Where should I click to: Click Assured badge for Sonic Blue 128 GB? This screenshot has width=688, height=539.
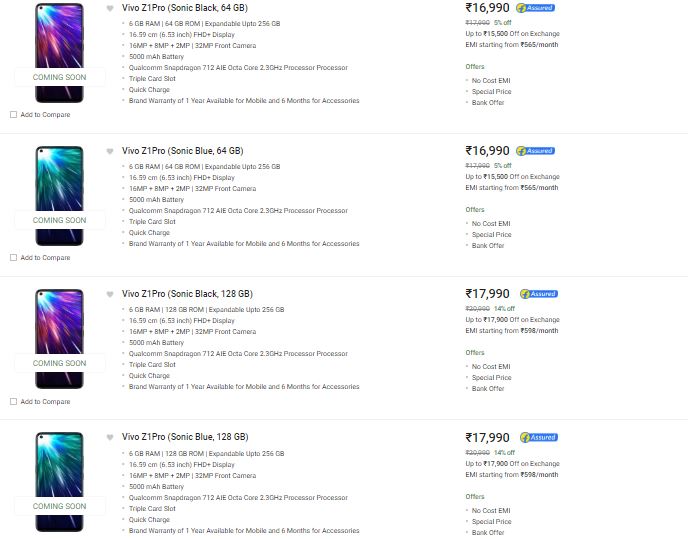[539, 438]
